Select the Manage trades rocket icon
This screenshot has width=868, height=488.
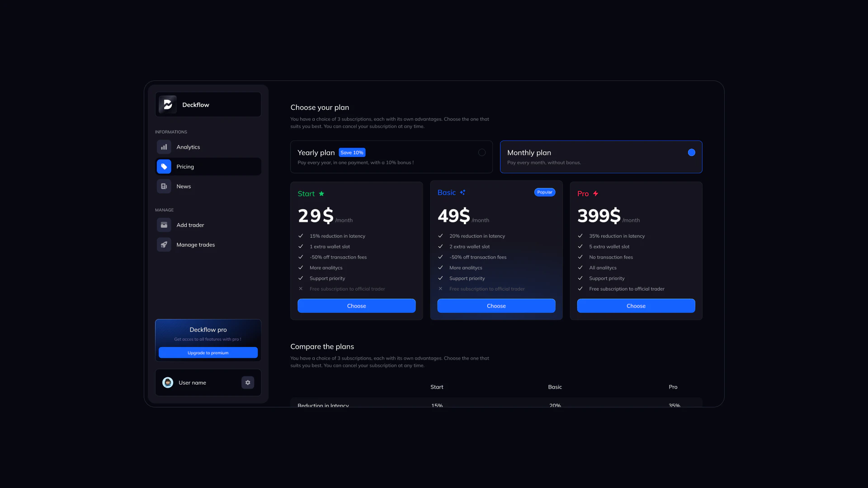click(x=164, y=244)
